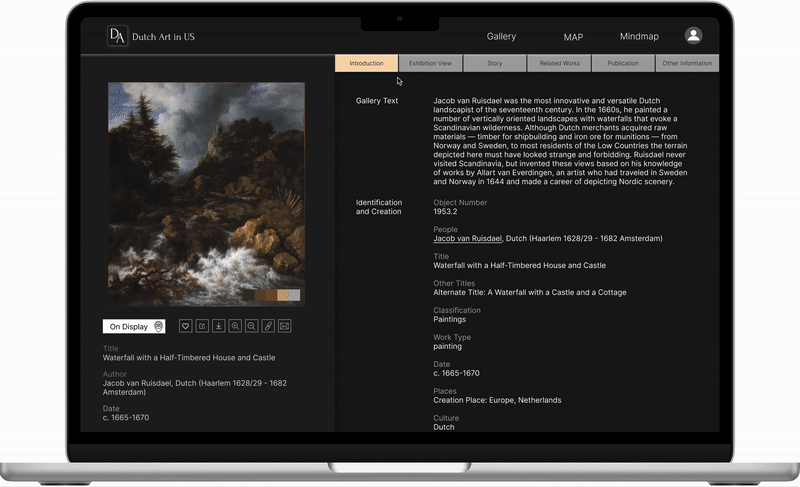The height and width of the screenshot is (487, 800).
Task: Click the location pin in On Display
Action: 158,326
